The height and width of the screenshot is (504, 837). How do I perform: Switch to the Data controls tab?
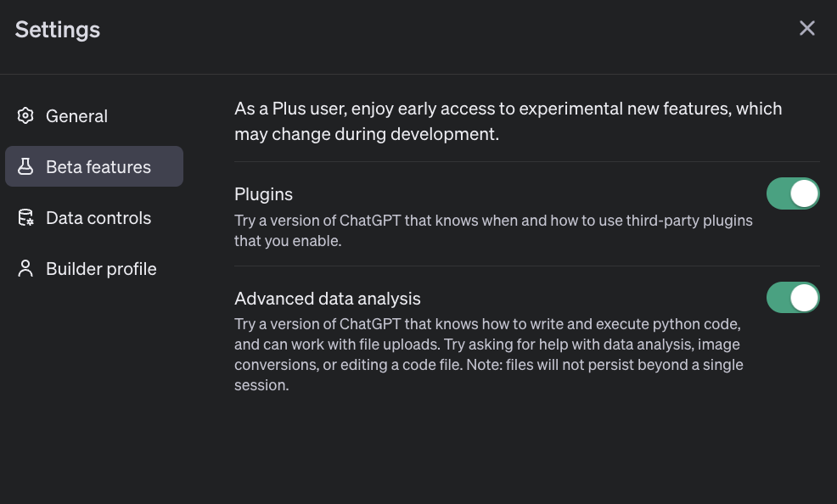pos(98,218)
